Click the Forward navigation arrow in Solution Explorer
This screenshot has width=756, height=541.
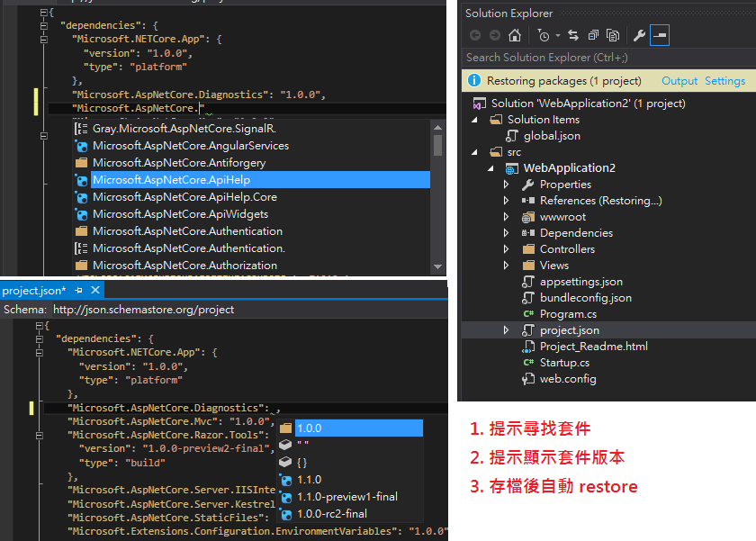pos(495,35)
